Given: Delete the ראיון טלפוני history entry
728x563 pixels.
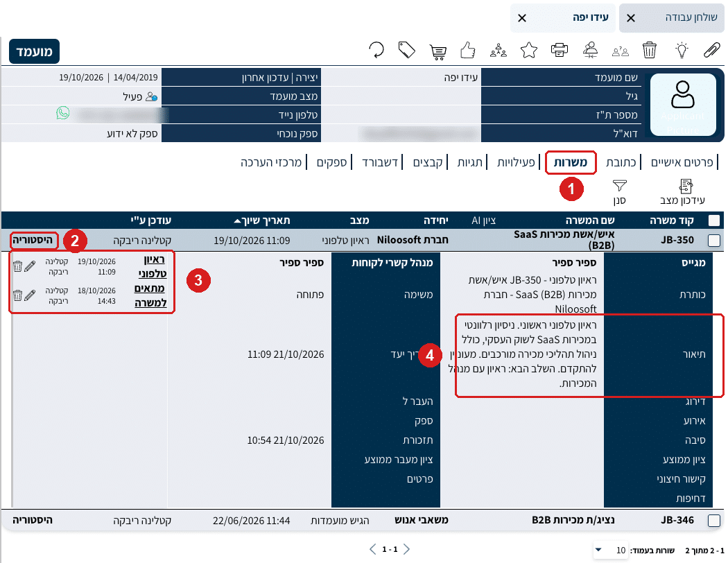Looking at the screenshot, I should click(x=17, y=266).
